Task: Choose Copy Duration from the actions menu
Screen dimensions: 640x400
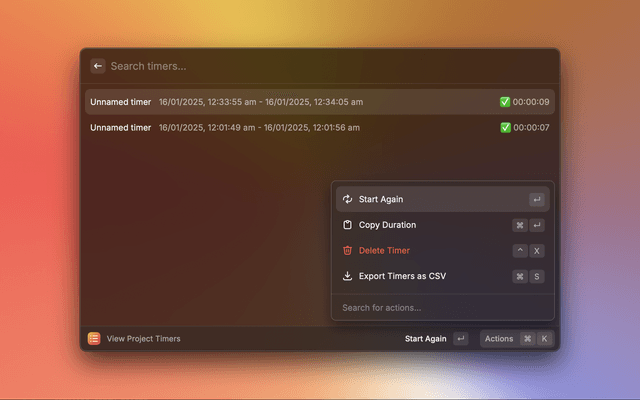Action: (x=387, y=225)
